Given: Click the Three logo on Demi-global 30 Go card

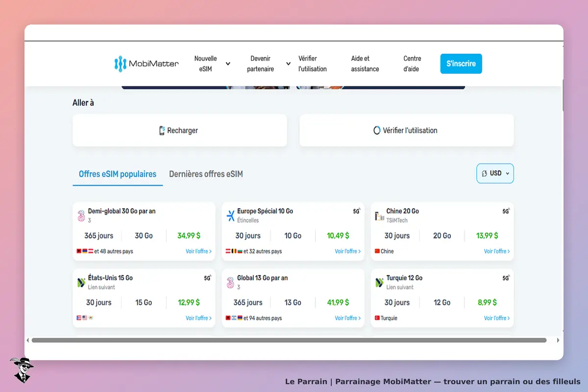Looking at the screenshot, I should 81,216.
